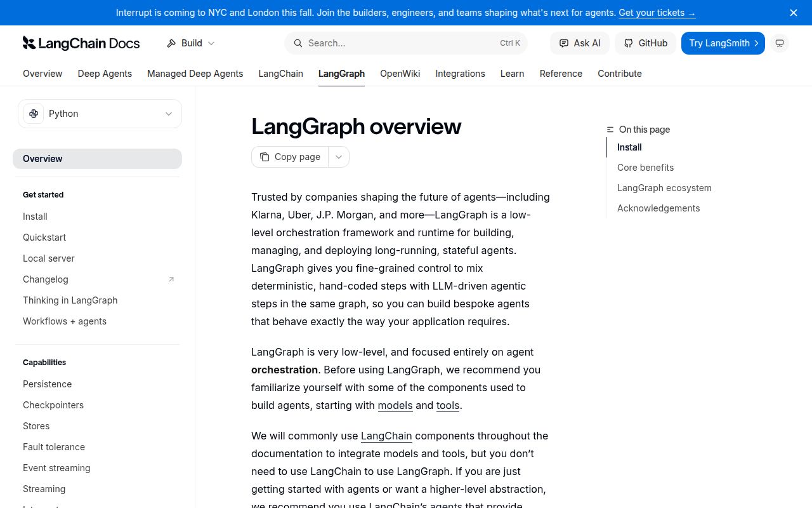
Task: Open the Learn tab
Action: 512,74
